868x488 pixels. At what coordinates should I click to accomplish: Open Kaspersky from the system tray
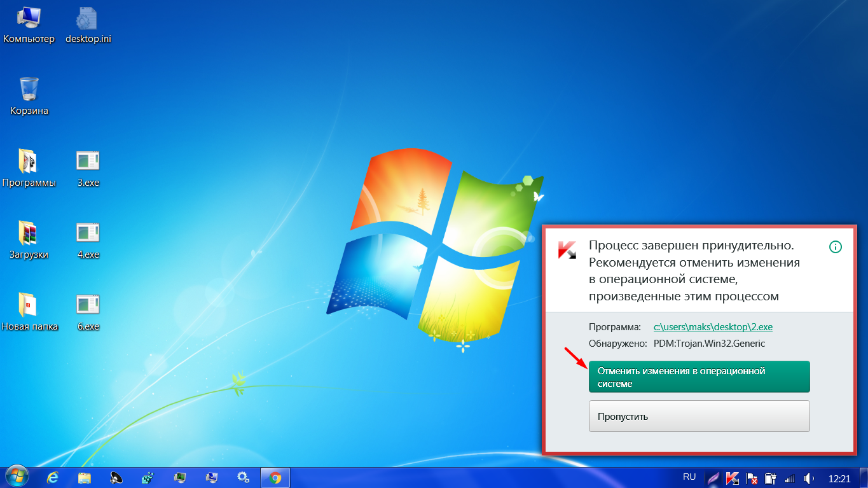click(733, 478)
